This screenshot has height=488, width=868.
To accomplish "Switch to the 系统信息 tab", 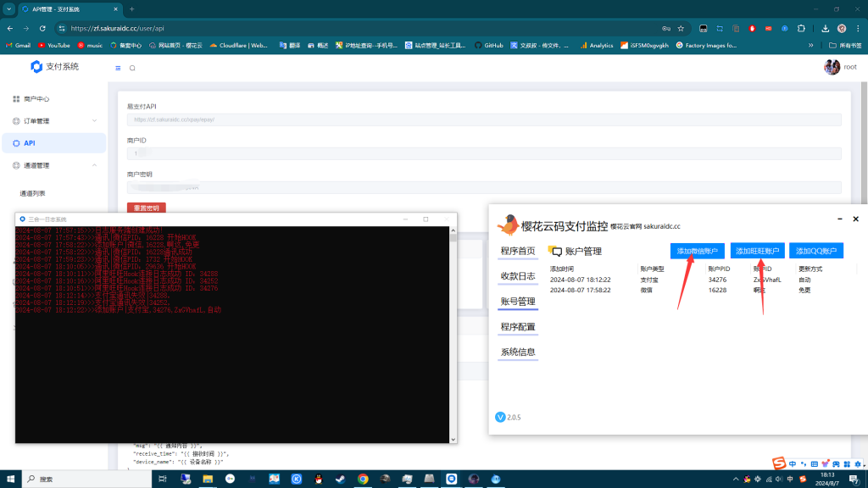I will [517, 350].
